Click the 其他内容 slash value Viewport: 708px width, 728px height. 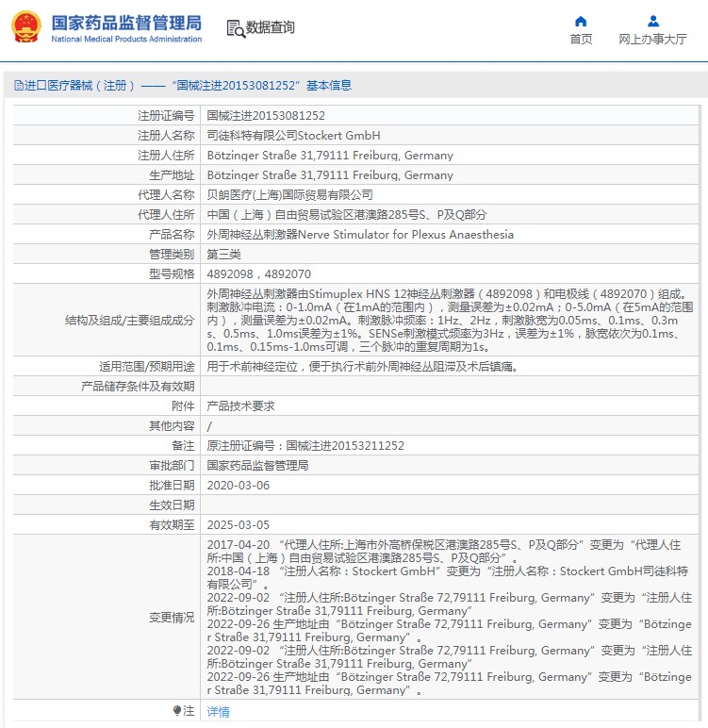pos(209,426)
